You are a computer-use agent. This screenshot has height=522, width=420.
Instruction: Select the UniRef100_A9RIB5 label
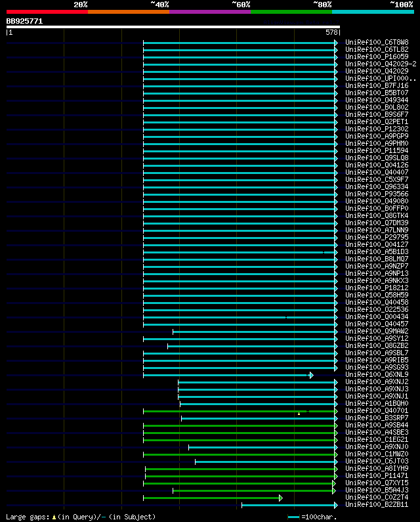pyautogui.click(x=377, y=360)
